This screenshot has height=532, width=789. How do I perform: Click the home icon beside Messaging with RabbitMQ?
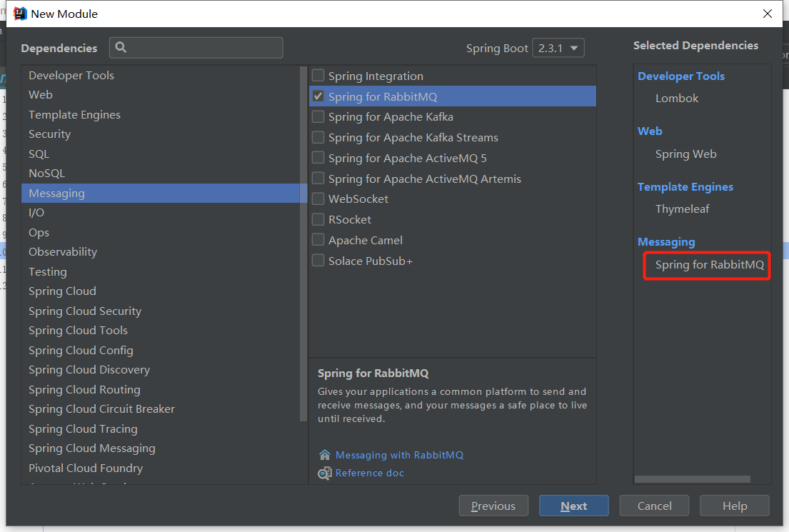(x=325, y=455)
